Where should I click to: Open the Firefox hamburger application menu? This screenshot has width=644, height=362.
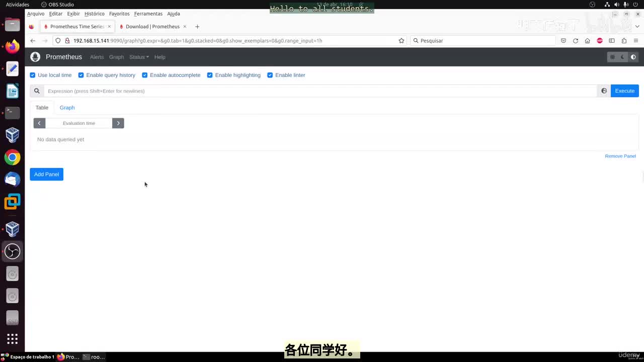[x=636, y=41]
